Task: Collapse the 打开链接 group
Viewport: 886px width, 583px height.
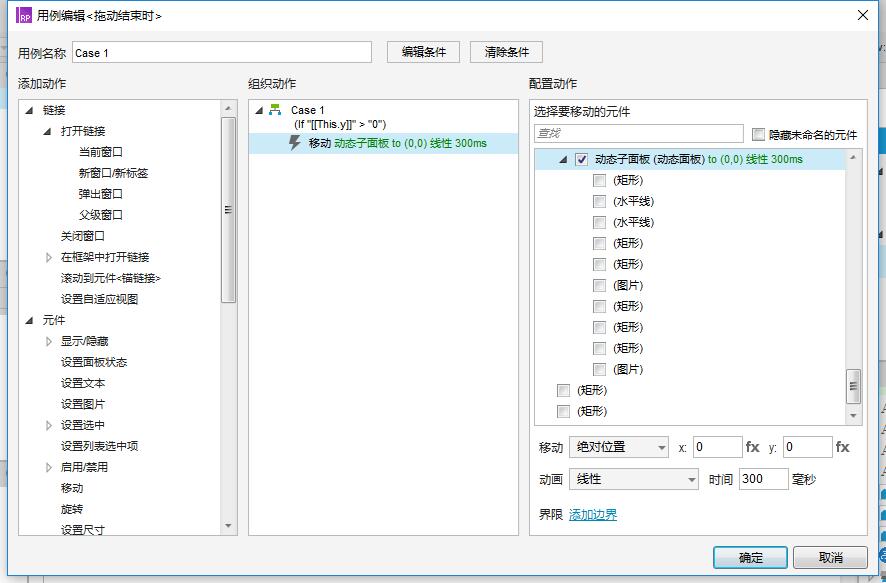Action: coord(48,132)
